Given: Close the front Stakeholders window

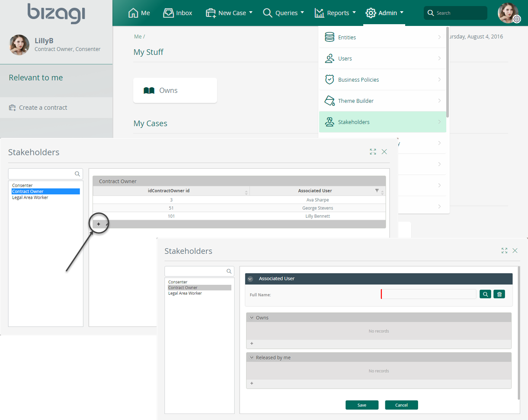Looking at the screenshot, I should pyautogui.click(x=515, y=251).
